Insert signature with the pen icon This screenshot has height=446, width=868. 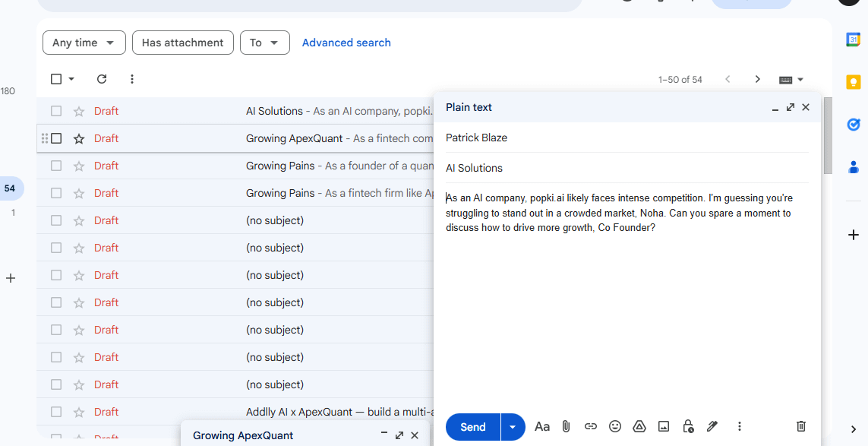point(712,426)
